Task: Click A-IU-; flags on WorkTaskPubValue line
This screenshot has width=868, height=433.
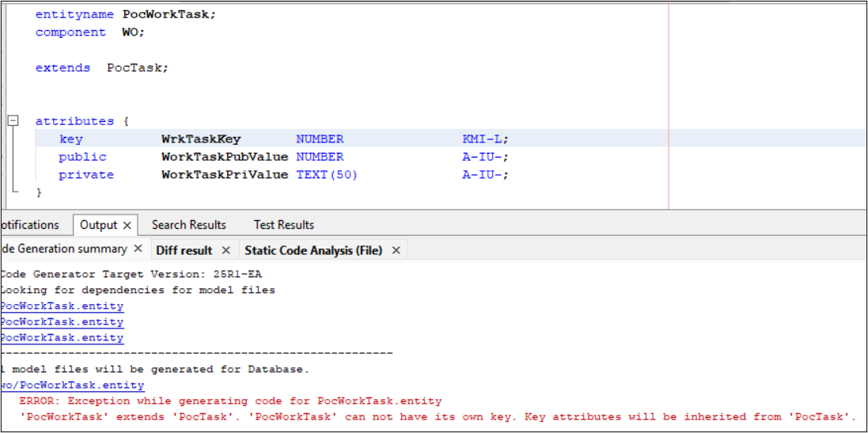Action: pos(486,157)
